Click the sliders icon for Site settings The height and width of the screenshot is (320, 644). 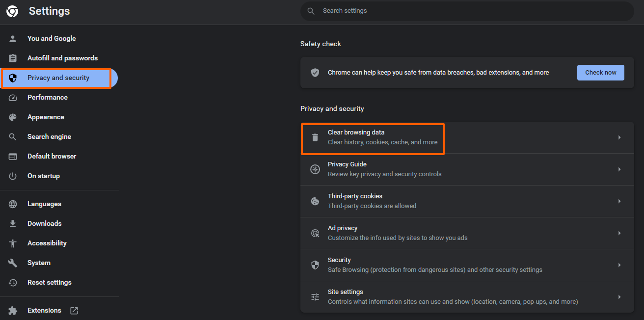coord(315,297)
